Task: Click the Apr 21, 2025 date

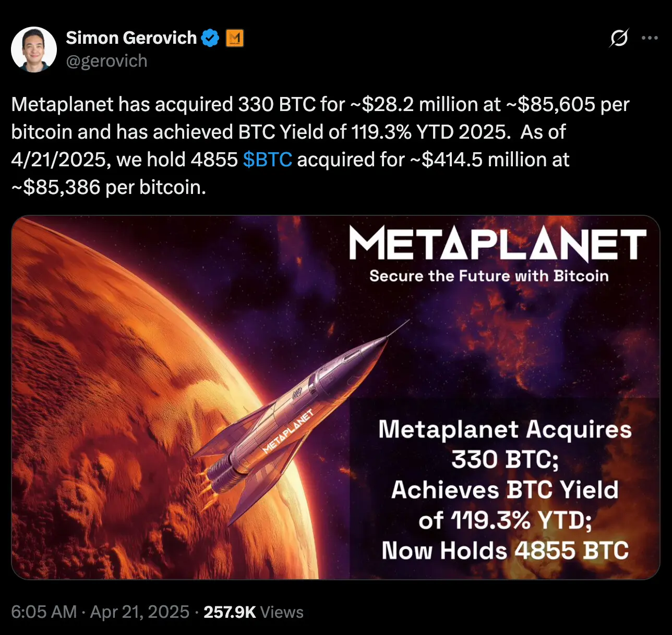Action: coord(140,612)
